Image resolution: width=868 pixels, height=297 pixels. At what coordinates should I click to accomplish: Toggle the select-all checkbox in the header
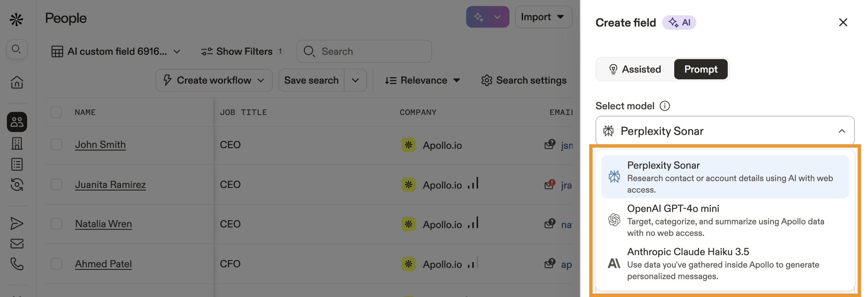[x=56, y=112]
